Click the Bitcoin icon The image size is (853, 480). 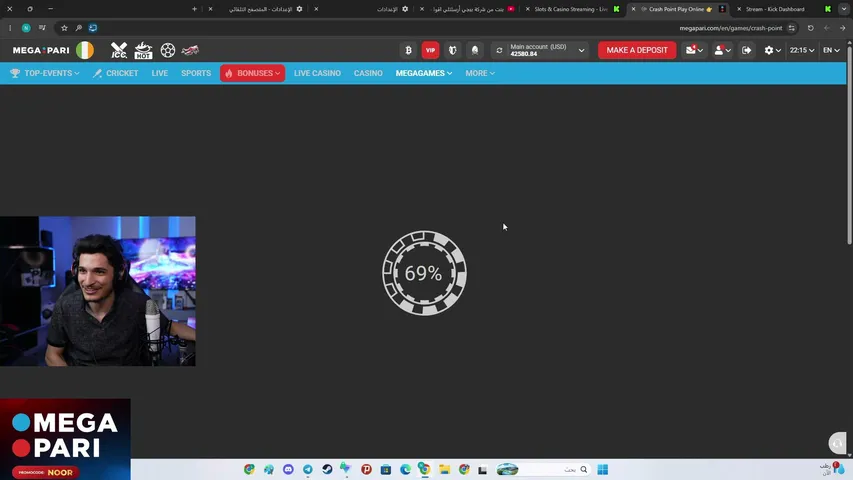[409, 50]
